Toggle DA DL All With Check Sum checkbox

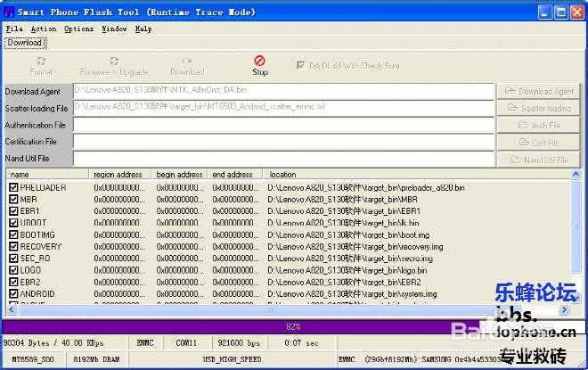tap(300, 66)
